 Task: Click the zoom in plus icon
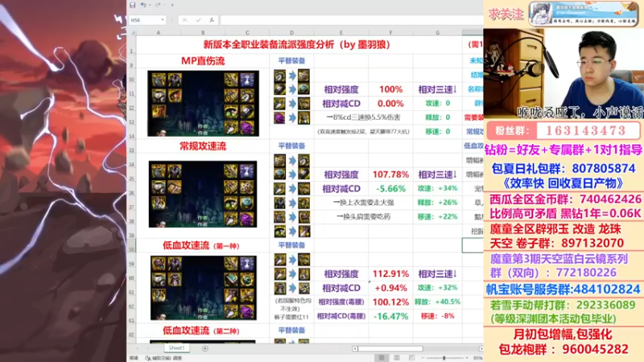pyautogui.click(x=467, y=358)
